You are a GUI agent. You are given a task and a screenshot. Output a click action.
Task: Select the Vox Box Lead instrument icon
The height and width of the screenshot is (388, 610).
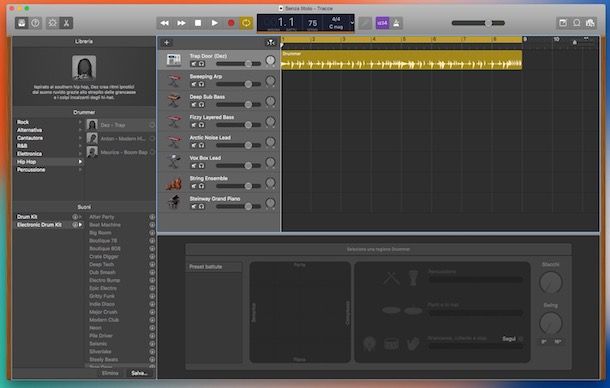(x=174, y=162)
